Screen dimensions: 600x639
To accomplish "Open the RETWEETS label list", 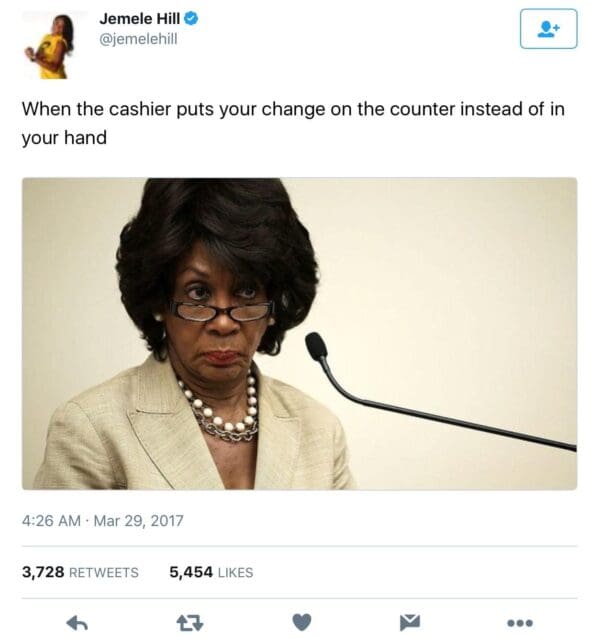I will pos(104,573).
